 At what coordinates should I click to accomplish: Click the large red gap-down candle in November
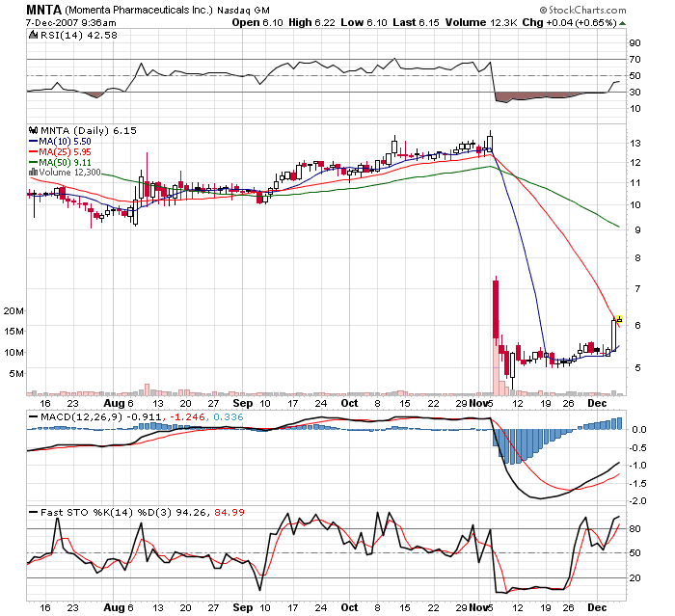[x=496, y=309]
